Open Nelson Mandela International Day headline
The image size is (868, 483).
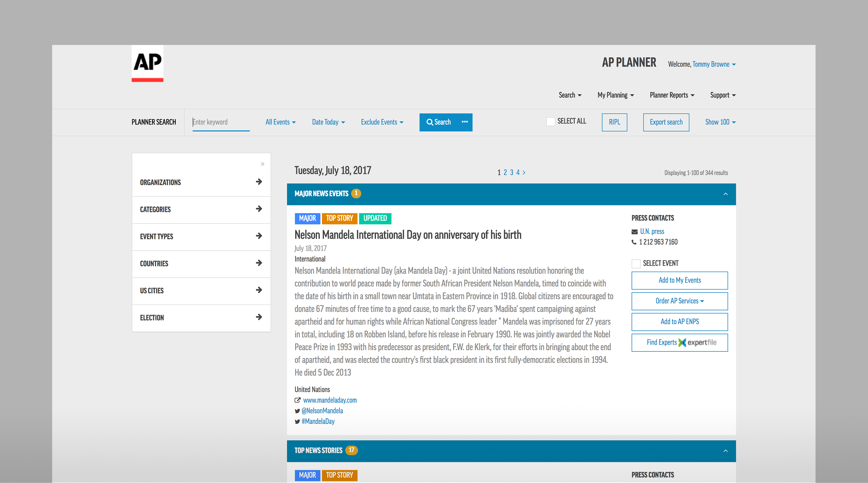pyautogui.click(x=408, y=235)
